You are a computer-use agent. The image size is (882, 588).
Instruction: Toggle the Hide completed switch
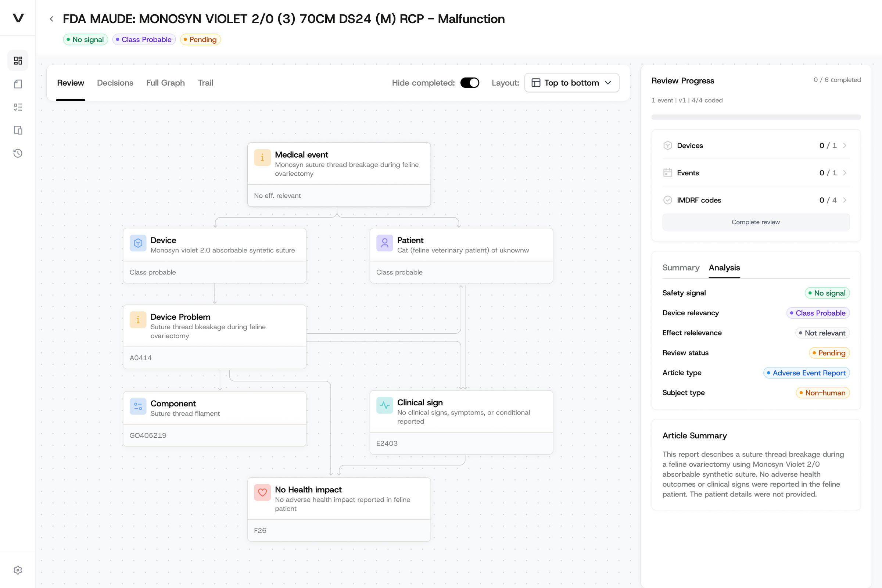470,83
